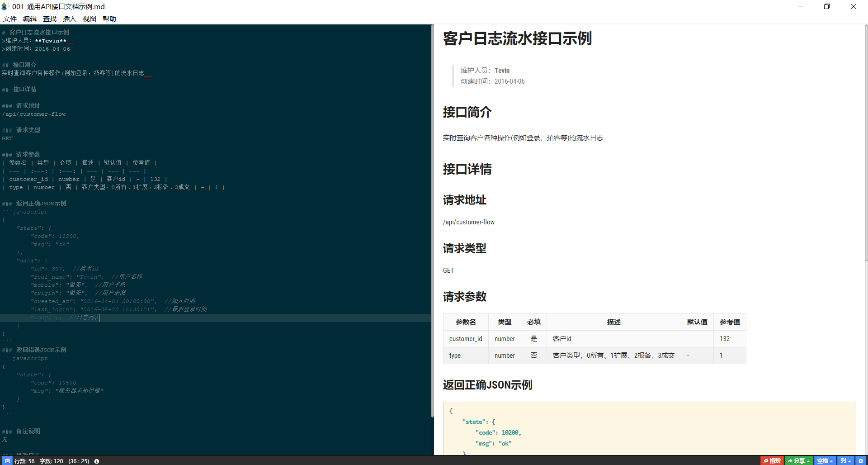Click the '### 返回错误JSON示例' heading in editor
This screenshot has width=868, height=465.
34,350
